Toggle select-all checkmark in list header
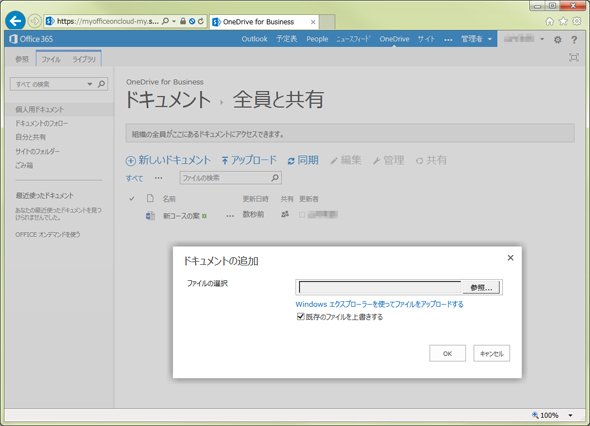The height and width of the screenshot is (426, 590). tap(132, 198)
